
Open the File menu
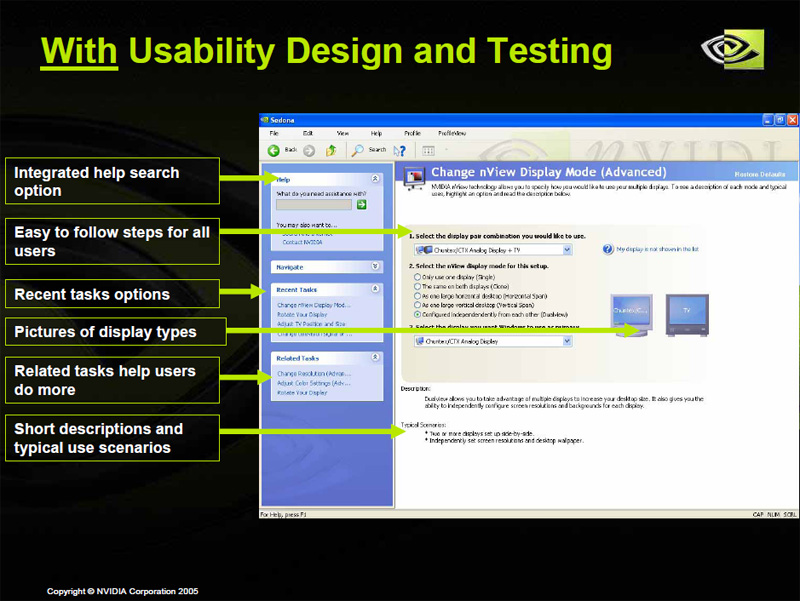pyautogui.click(x=274, y=133)
